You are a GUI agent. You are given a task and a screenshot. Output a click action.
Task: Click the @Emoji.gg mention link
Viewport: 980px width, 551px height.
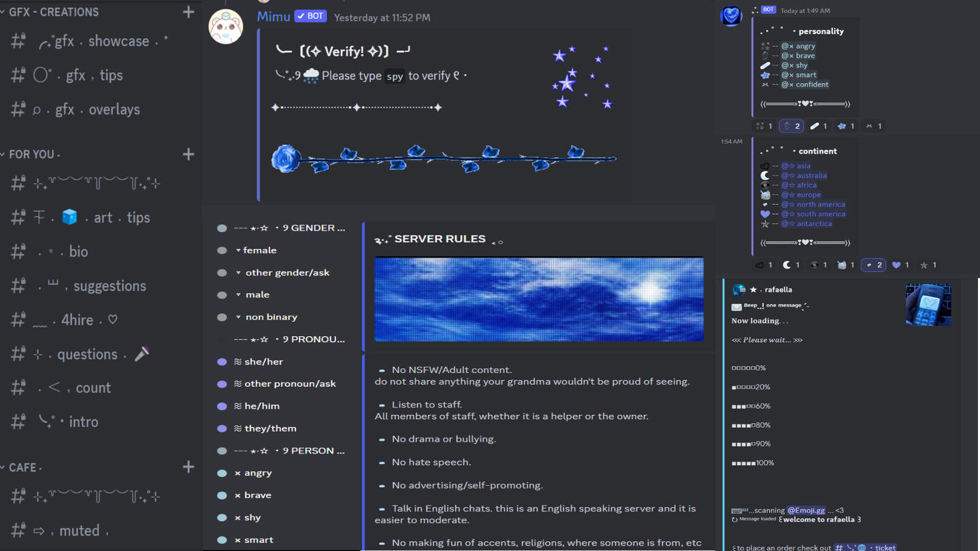click(806, 510)
